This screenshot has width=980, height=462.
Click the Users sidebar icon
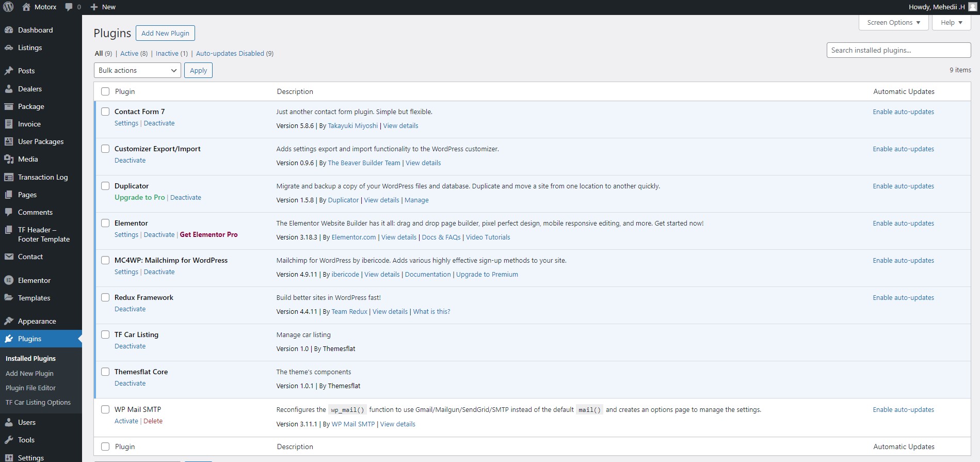[9, 422]
